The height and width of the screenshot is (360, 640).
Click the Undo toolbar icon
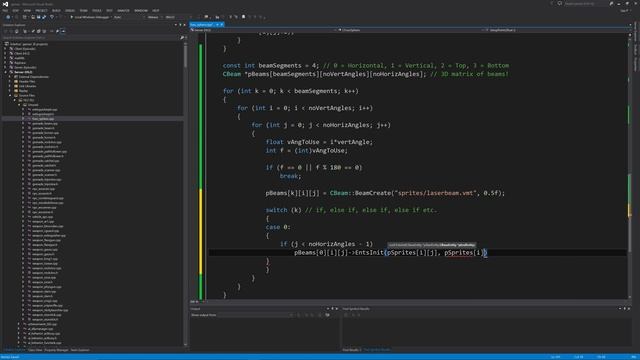[52, 17]
